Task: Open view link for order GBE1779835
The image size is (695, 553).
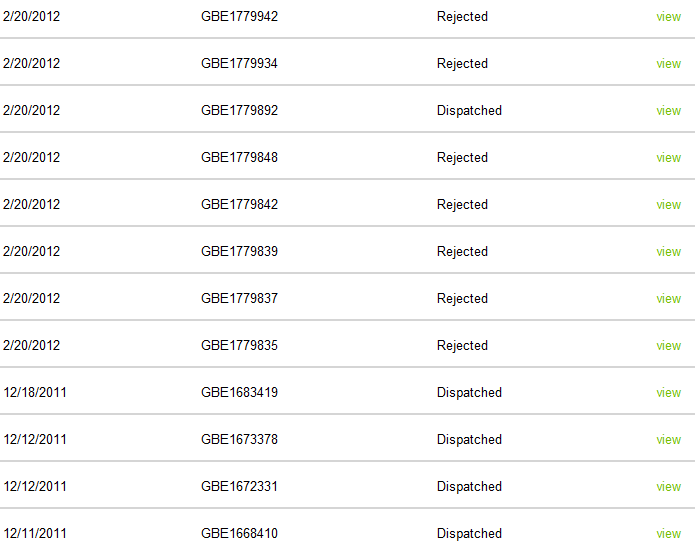Action: [668, 346]
